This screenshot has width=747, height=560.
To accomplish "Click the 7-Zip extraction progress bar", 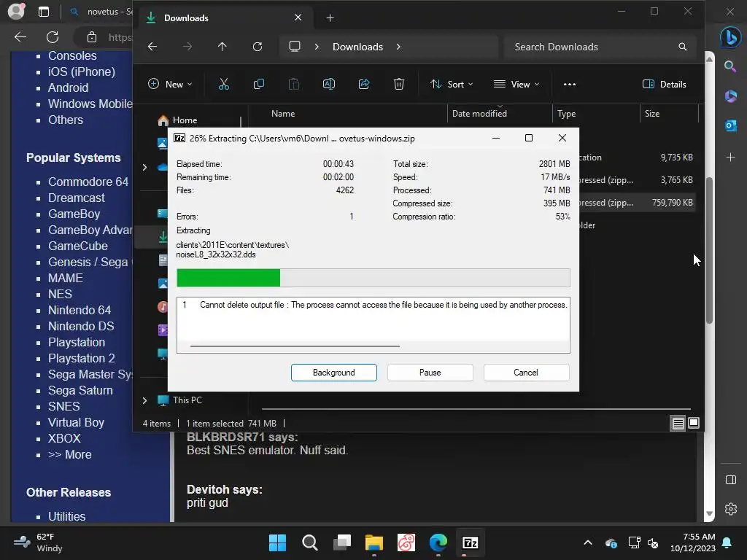I will click(373, 278).
